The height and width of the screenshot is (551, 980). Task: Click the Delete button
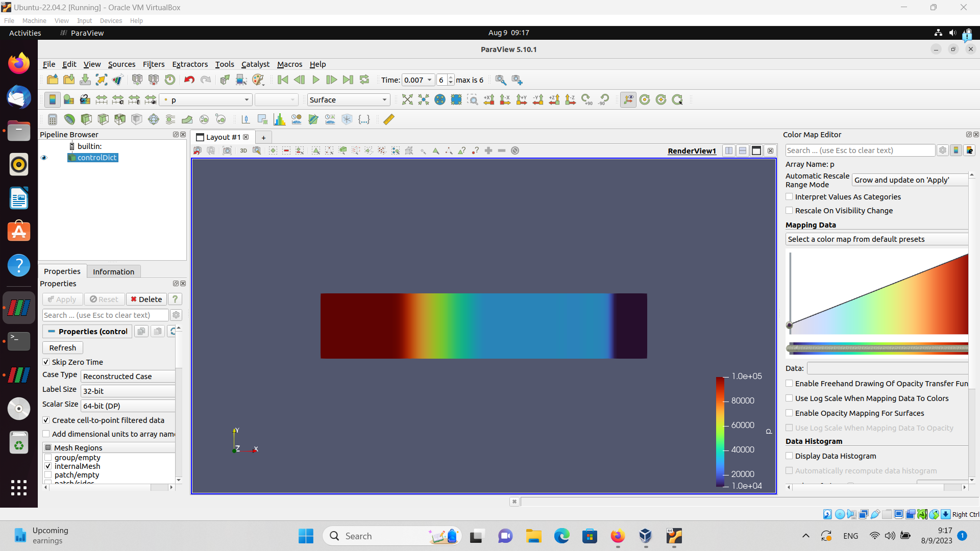tap(146, 299)
